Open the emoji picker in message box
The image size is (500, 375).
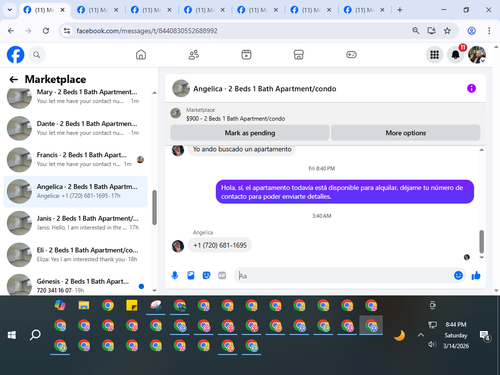pyautogui.click(x=458, y=275)
